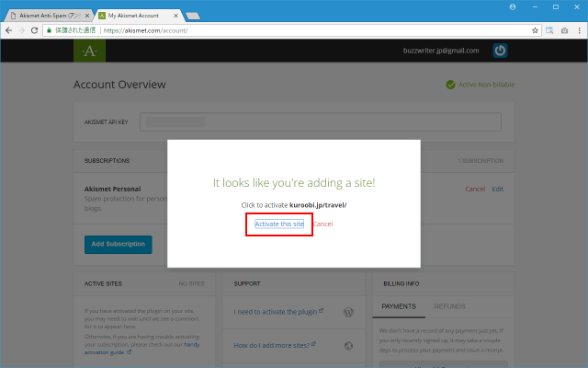The image size is (588, 368).
Task: Click the Account Overview heading
Action: click(x=119, y=85)
